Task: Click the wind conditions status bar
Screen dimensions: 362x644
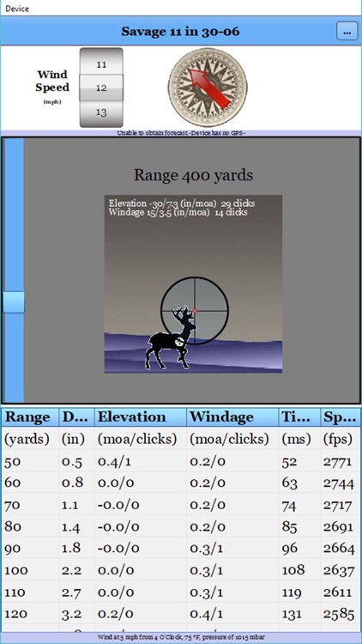Action: 181,636
